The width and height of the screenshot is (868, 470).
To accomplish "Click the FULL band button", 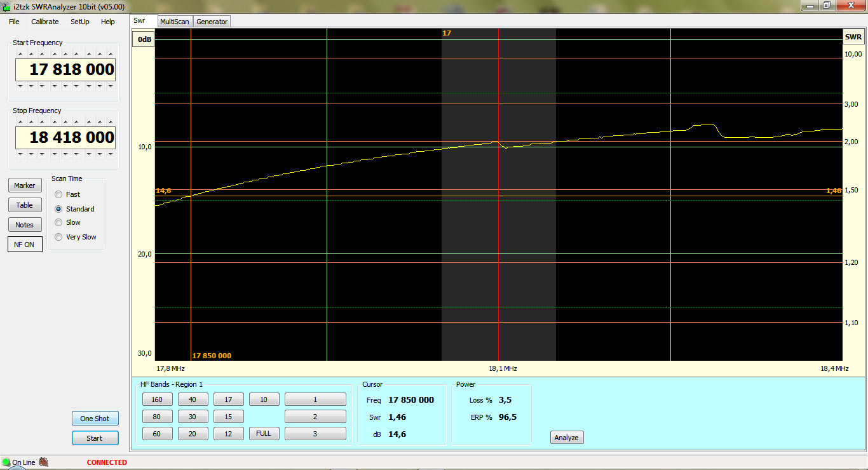I will pos(264,433).
